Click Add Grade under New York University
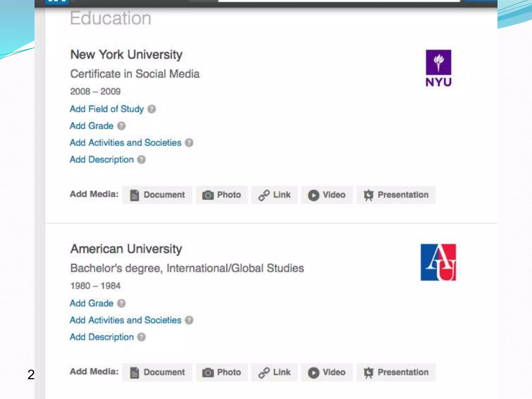Viewport: 532px width, 399px height. (92, 126)
